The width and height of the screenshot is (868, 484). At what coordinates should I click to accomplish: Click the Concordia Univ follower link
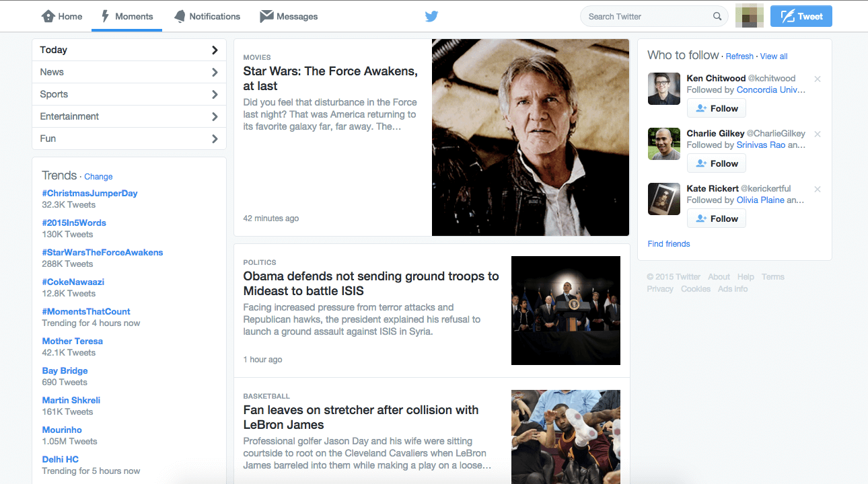coord(771,90)
